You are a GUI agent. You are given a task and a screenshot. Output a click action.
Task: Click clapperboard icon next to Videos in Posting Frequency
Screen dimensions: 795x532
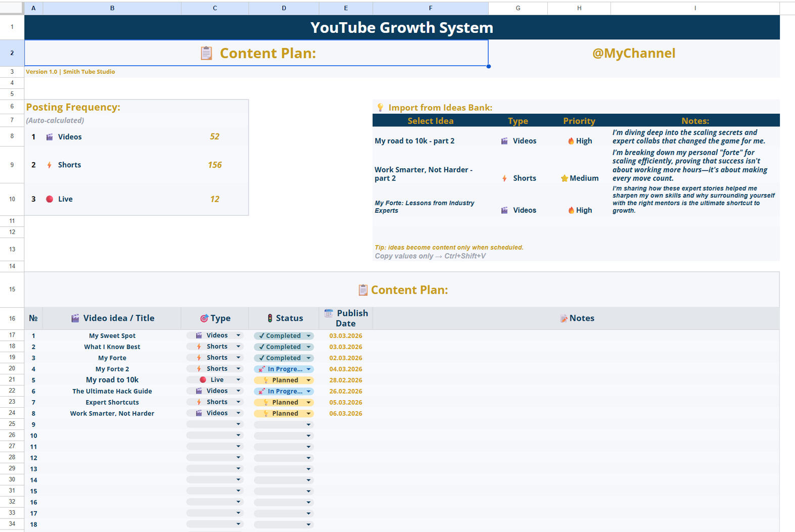[x=50, y=137]
